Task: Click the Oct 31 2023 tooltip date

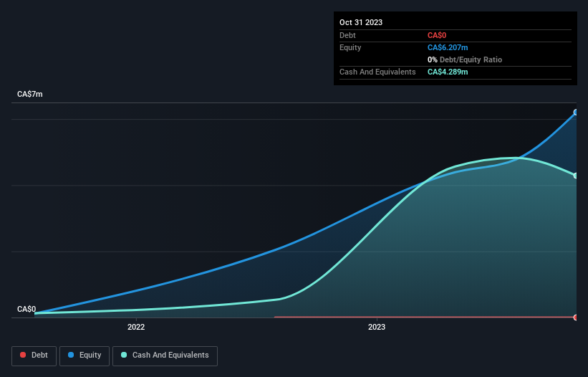Action: click(361, 22)
